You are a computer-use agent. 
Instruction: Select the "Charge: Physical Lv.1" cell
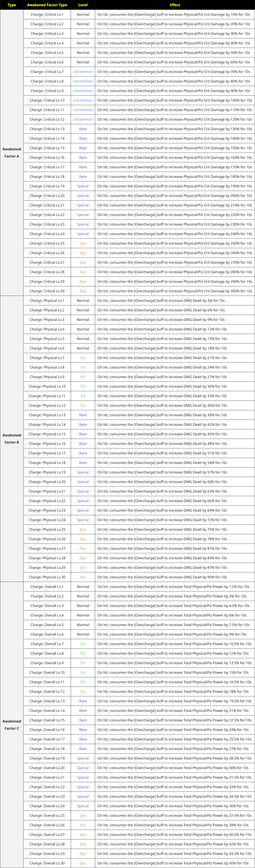(x=47, y=300)
